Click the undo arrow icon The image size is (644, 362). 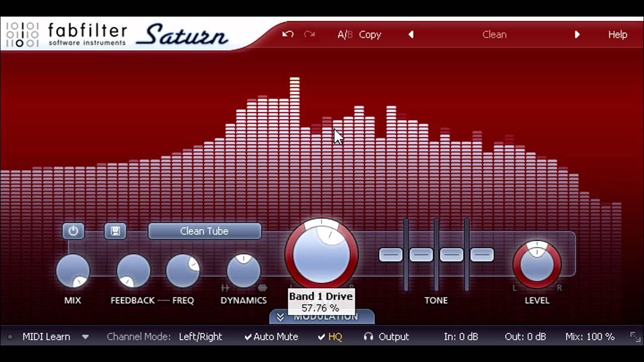287,34
